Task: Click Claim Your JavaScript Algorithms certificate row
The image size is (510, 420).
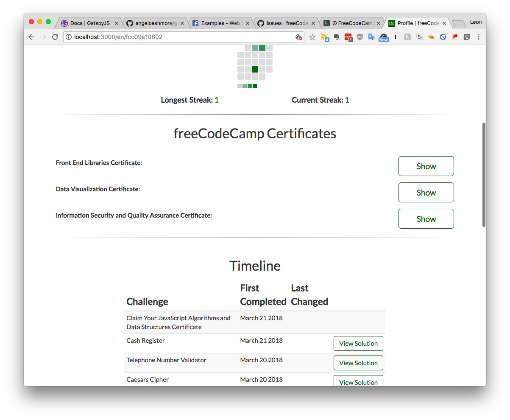Action: click(255, 322)
